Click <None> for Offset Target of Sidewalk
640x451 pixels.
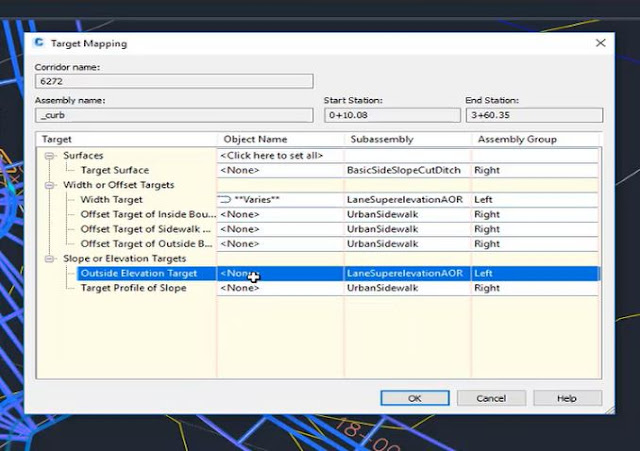pyautogui.click(x=280, y=229)
